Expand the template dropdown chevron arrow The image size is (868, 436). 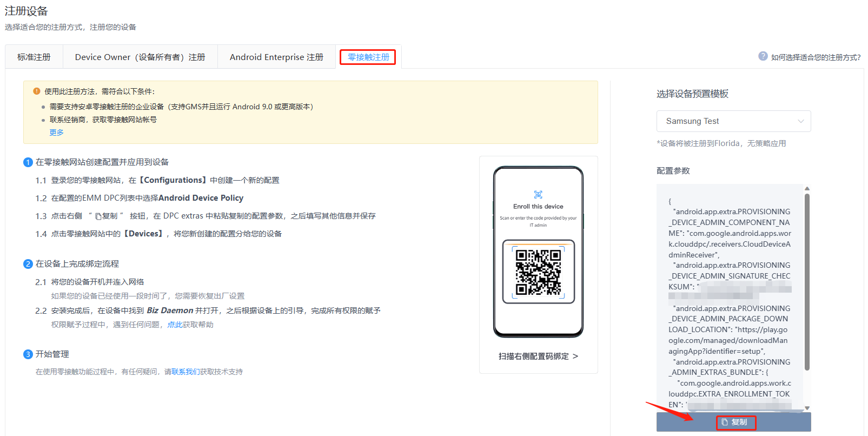pyautogui.click(x=801, y=121)
